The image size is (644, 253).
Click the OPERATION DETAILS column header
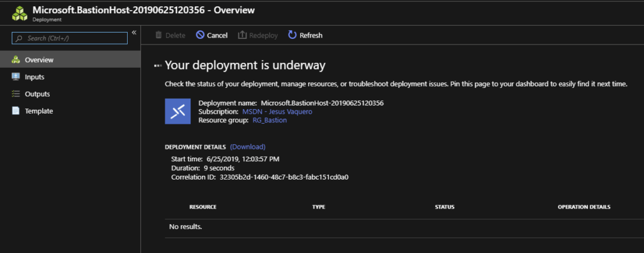[x=584, y=207]
